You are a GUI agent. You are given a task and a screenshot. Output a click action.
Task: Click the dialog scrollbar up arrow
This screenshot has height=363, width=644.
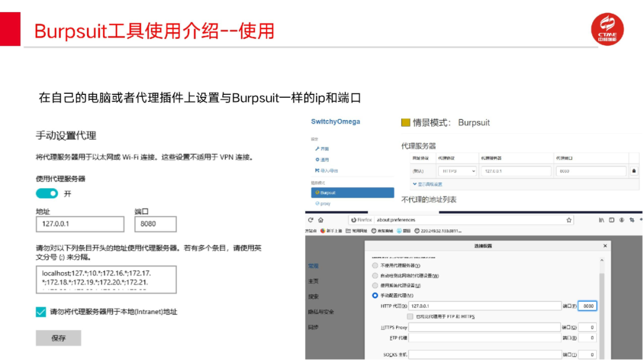602,260
